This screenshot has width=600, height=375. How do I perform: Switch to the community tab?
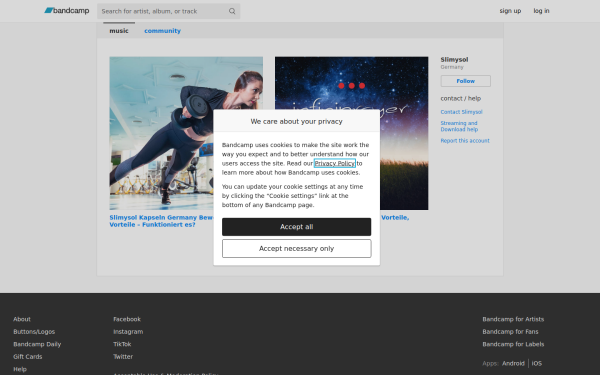tap(162, 31)
